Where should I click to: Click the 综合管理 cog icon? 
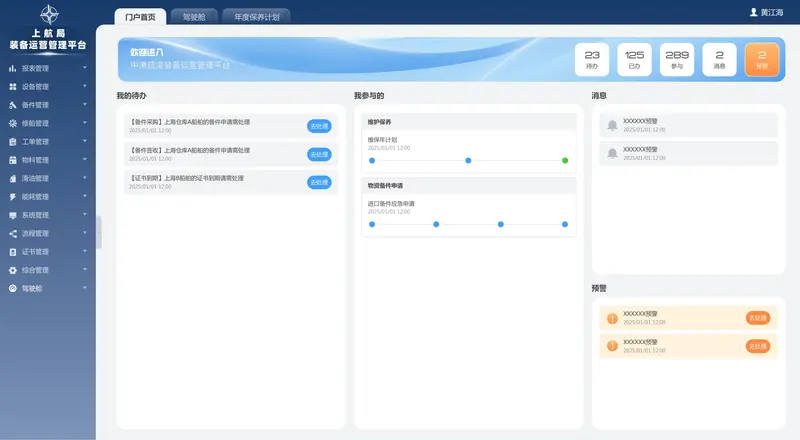[13, 271]
